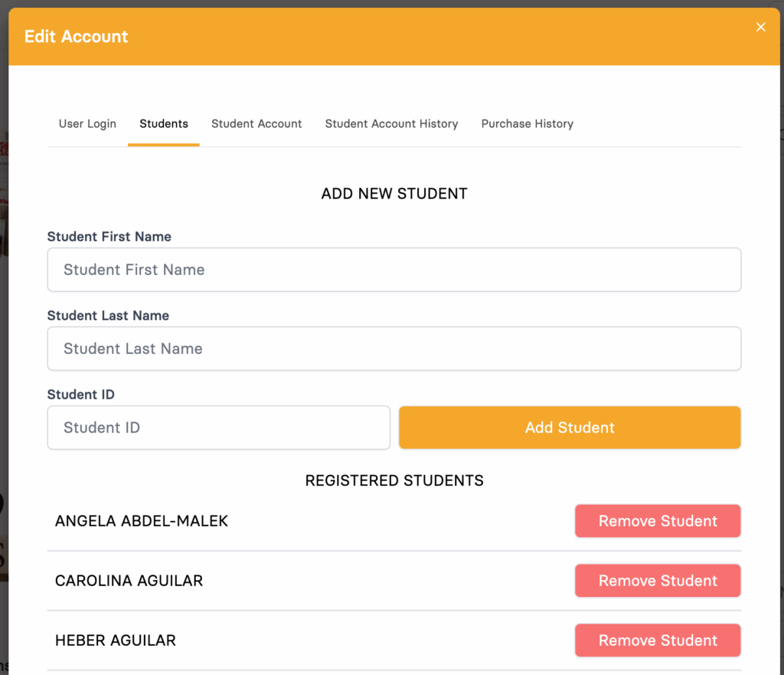This screenshot has height=675, width=784.
Task: View the Purchase History tab
Action: point(527,123)
